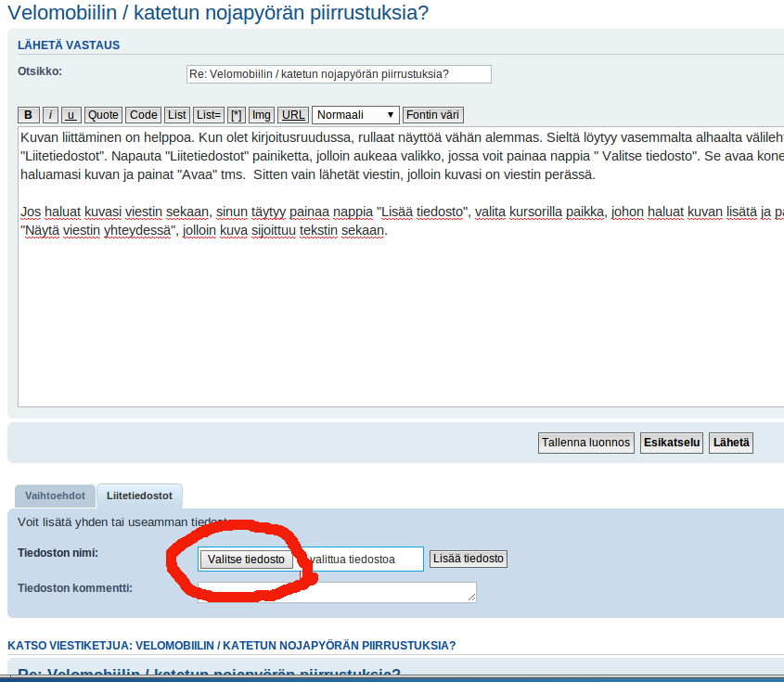Open the Fontin väri color picker
Viewport: 784px width, 682px height.
[x=433, y=115]
